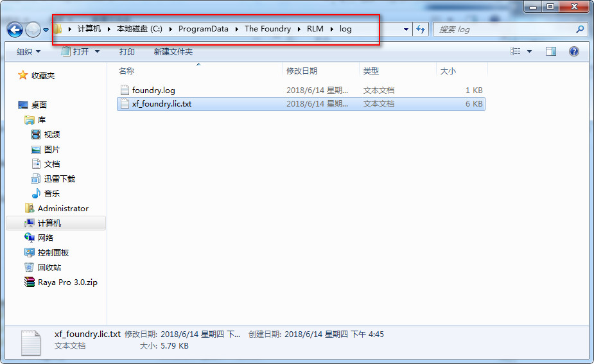Click 大小: 5.79 KB in details pane

(164, 346)
